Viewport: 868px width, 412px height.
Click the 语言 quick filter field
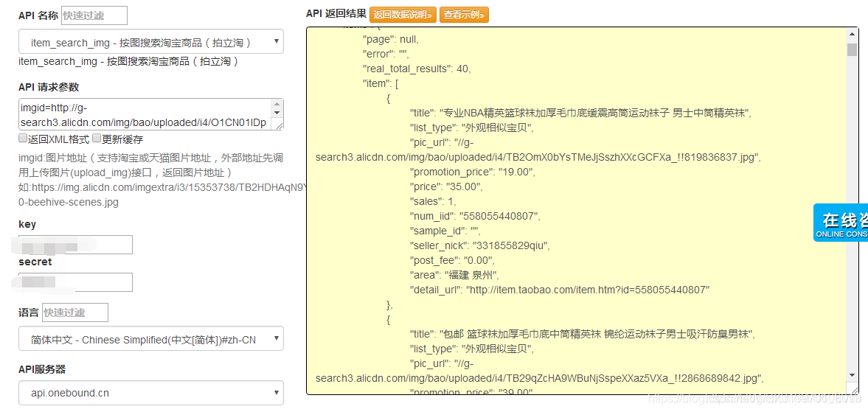click(74, 313)
